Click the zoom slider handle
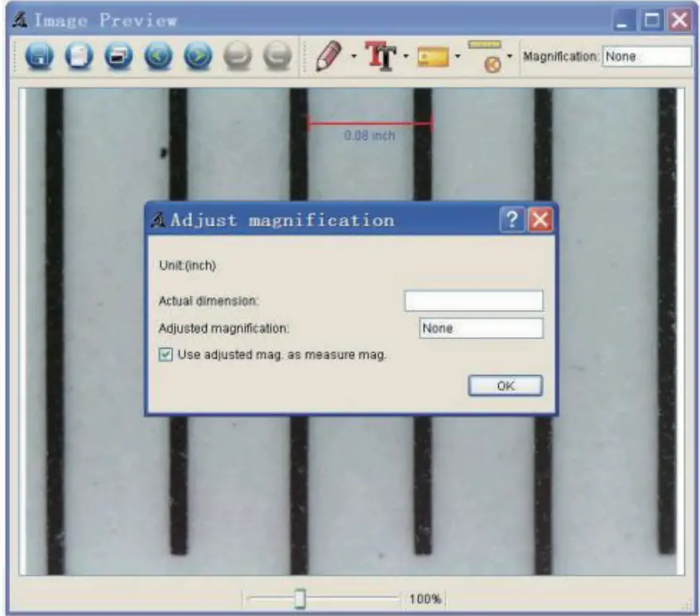The height and width of the screenshot is (616, 700). tap(300, 599)
